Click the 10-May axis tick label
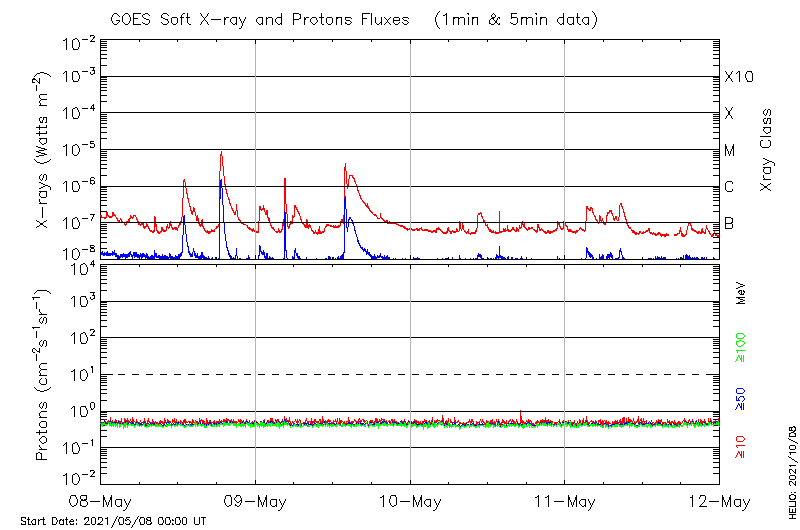The height and width of the screenshot is (530, 800). [x=410, y=500]
